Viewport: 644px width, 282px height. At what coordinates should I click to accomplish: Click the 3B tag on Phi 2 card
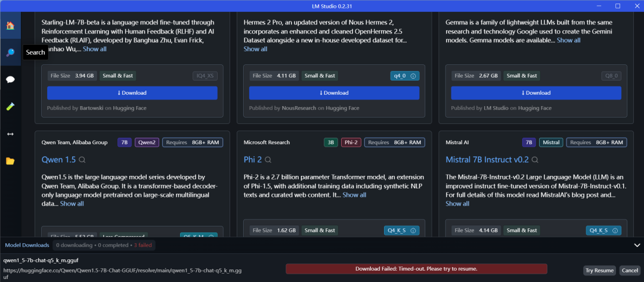[x=330, y=142]
